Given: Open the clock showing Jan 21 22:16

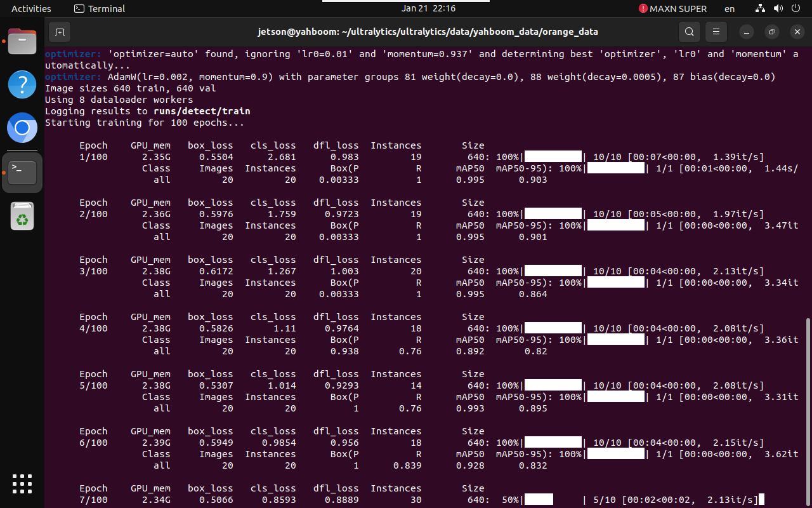Looking at the screenshot, I should (429, 9).
